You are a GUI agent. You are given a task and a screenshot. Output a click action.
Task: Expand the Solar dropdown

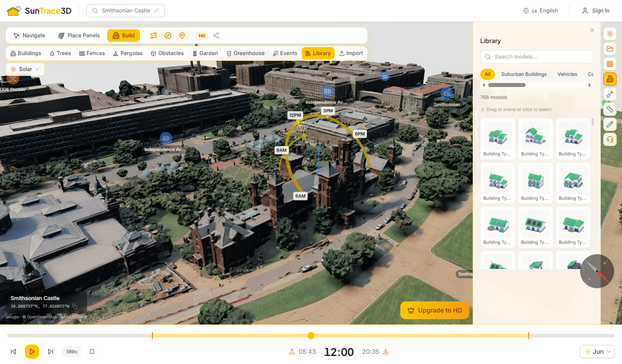point(25,69)
